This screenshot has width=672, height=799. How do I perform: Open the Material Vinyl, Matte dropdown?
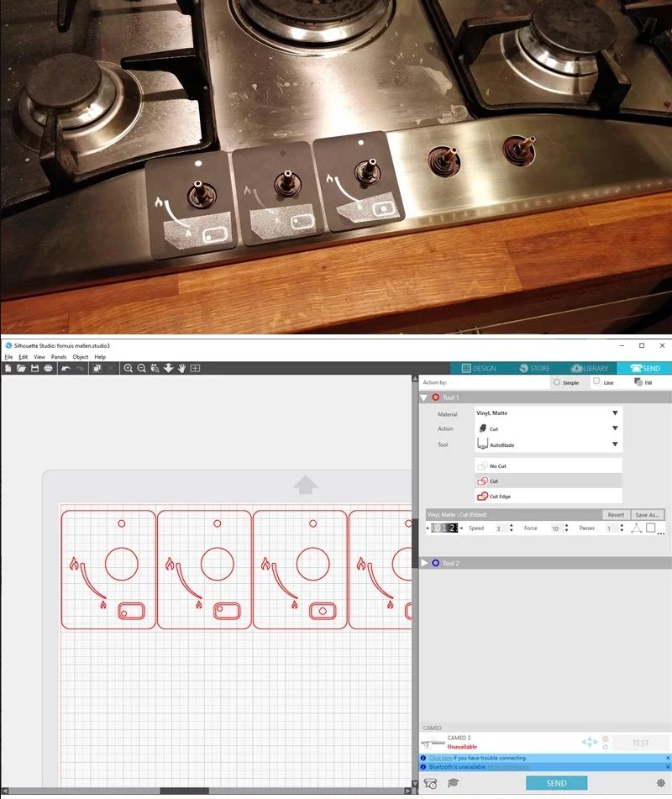(x=549, y=413)
